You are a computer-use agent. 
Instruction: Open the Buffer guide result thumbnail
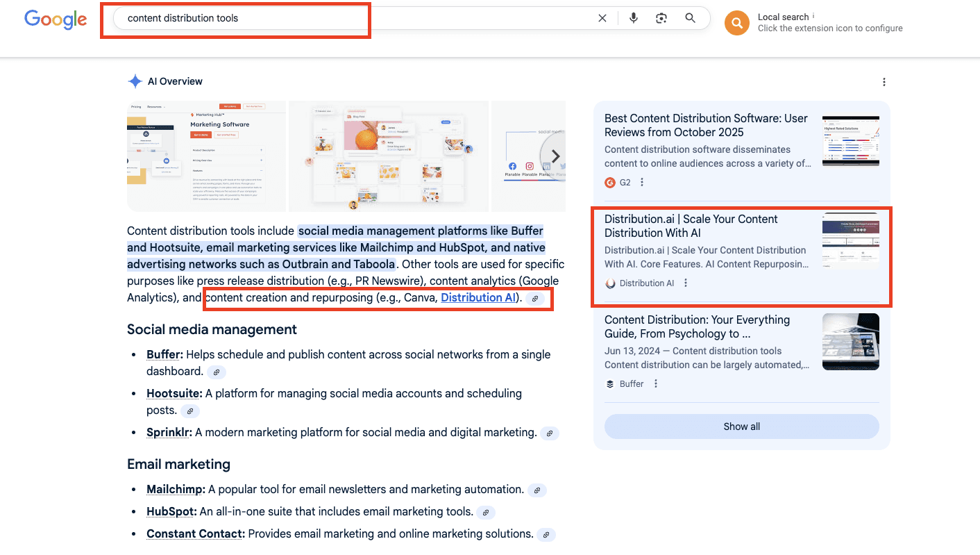[851, 342]
